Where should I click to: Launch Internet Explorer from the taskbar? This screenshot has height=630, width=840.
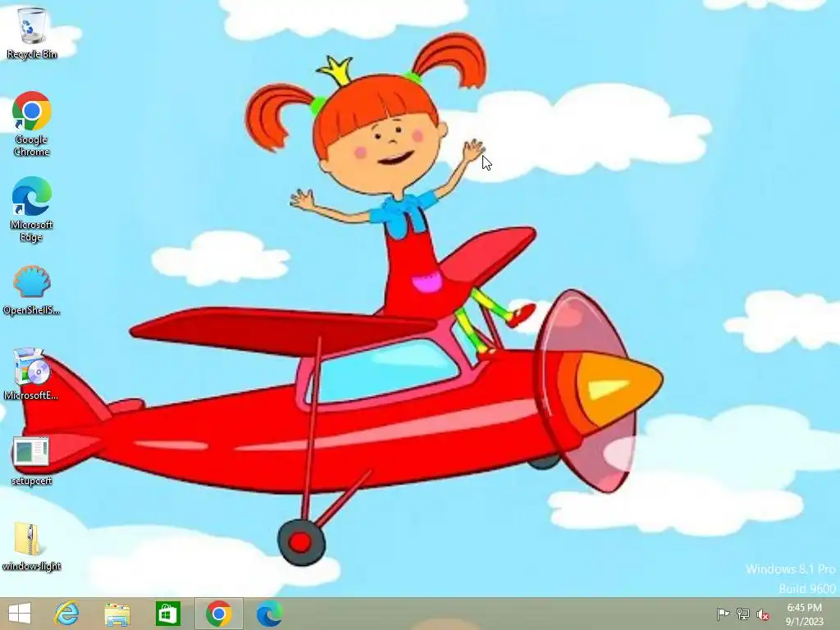point(67,614)
